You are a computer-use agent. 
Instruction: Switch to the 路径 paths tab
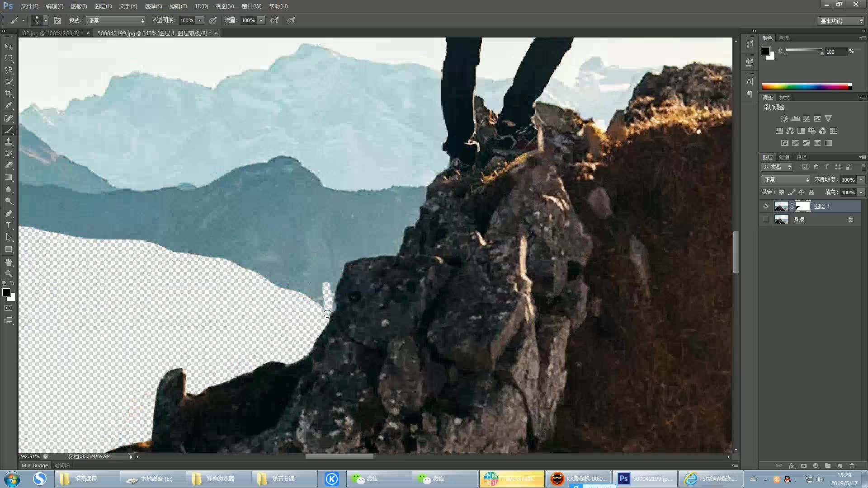pos(802,157)
